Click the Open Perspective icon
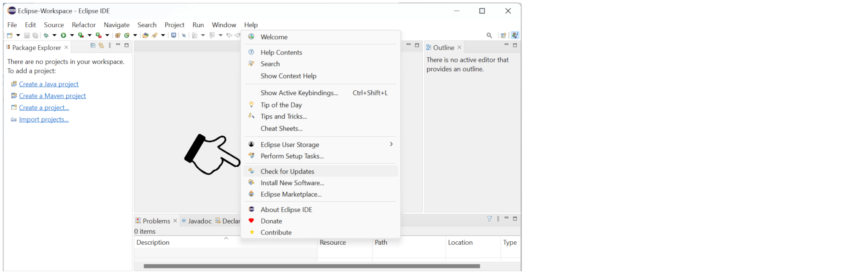The image size is (868, 273). pos(503,35)
